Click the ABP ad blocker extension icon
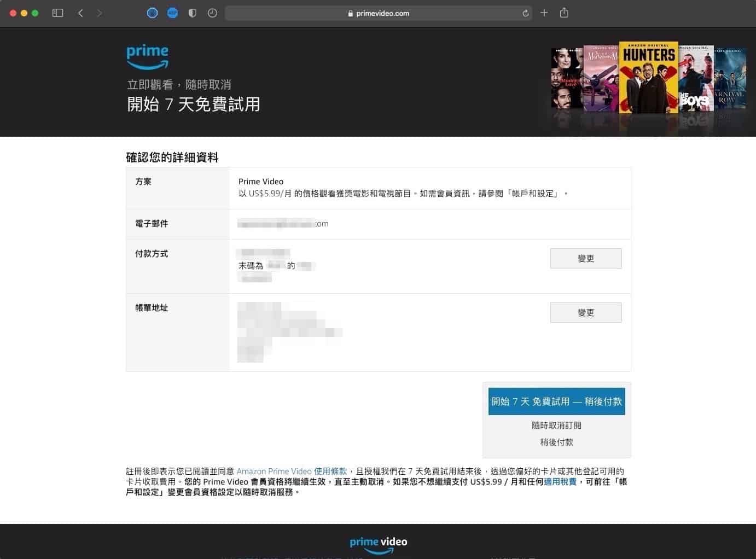This screenshot has height=559, width=756. tap(172, 13)
